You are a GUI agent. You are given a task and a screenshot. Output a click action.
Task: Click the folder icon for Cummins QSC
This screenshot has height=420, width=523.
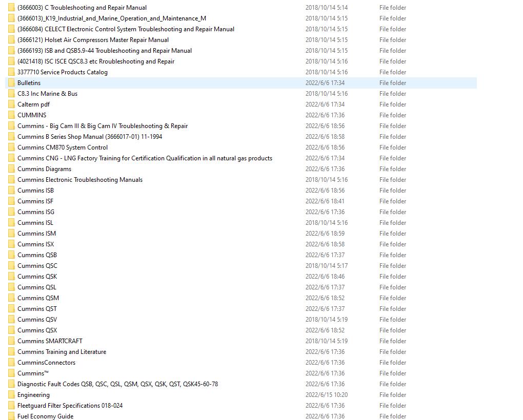tap(11, 266)
